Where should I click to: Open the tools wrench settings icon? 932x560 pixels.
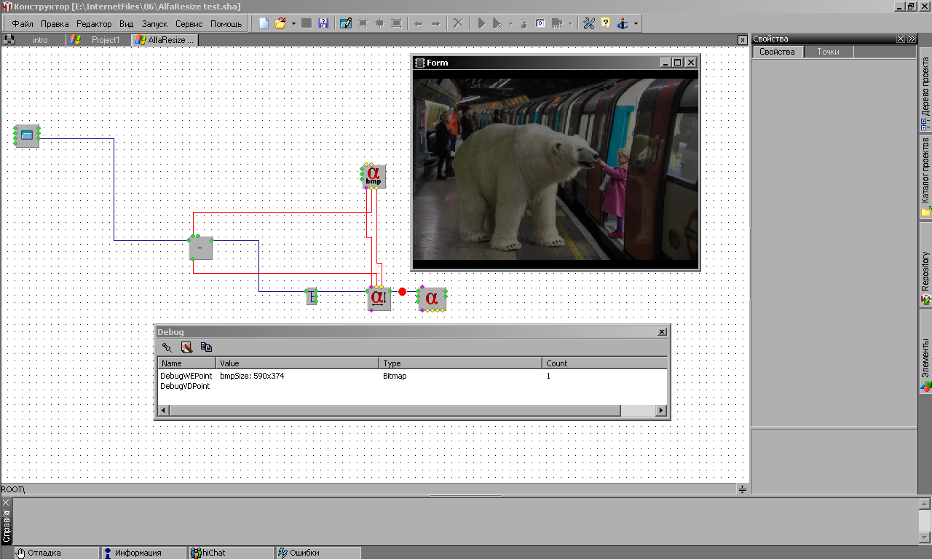click(x=589, y=23)
